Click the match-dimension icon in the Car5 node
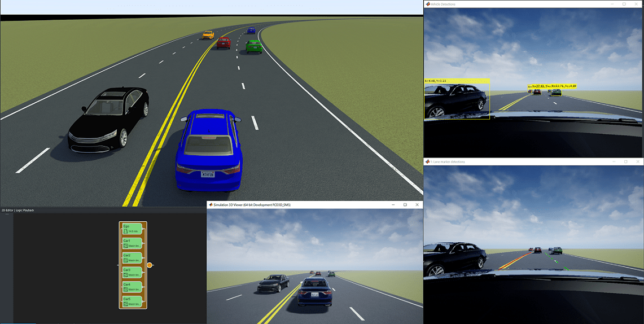The width and height of the screenshot is (644, 324). [x=126, y=304]
